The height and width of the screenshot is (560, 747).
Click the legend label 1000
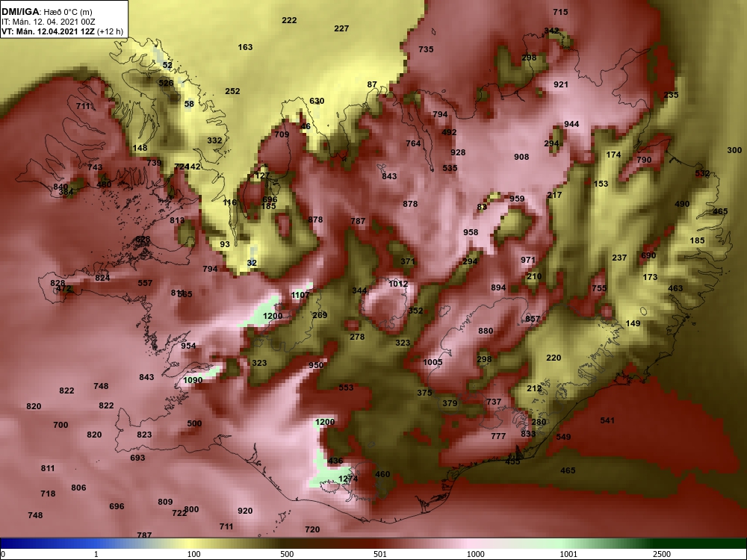click(x=475, y=554)
